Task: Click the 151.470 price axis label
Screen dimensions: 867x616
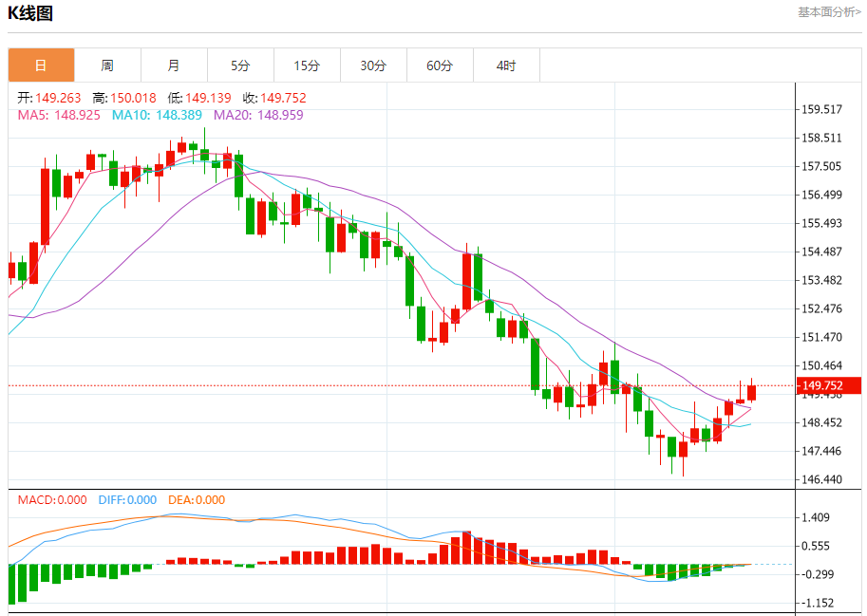Action: click(x=821, y=337)
